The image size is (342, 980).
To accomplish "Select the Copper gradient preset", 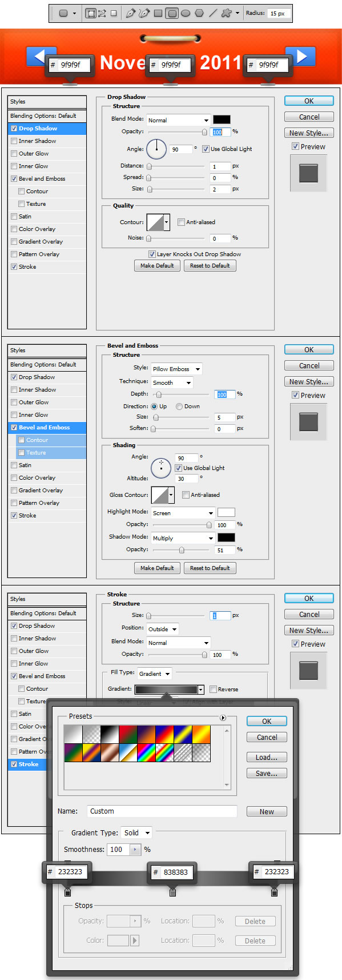I will [x=109, y=753].
